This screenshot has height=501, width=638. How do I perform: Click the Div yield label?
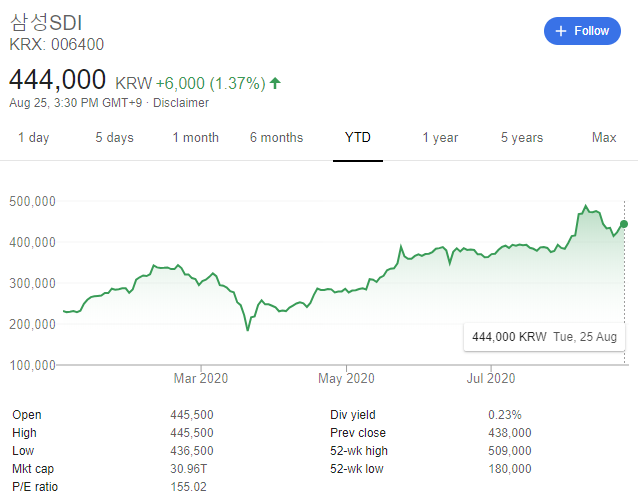[353, 415]
